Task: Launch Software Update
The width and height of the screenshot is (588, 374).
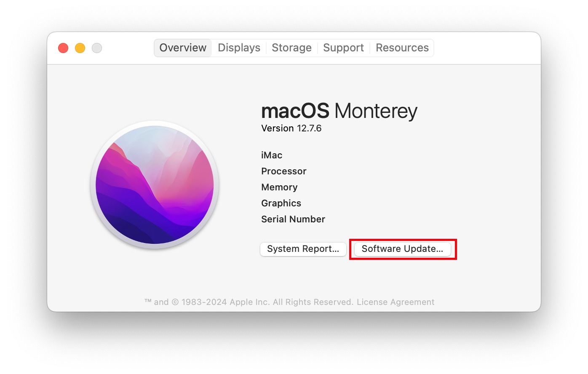Action: pos(402,249)
